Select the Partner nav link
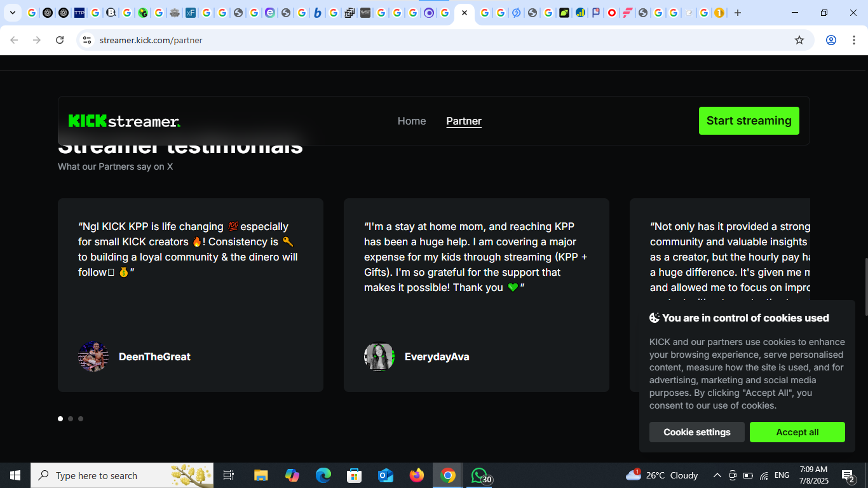This screenshot has height=488, width=868. point(464,121)
